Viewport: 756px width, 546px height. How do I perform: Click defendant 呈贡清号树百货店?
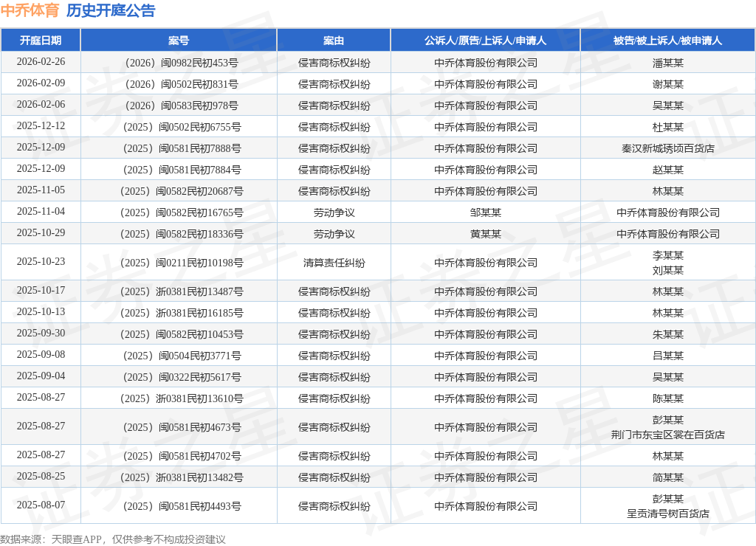667,514
